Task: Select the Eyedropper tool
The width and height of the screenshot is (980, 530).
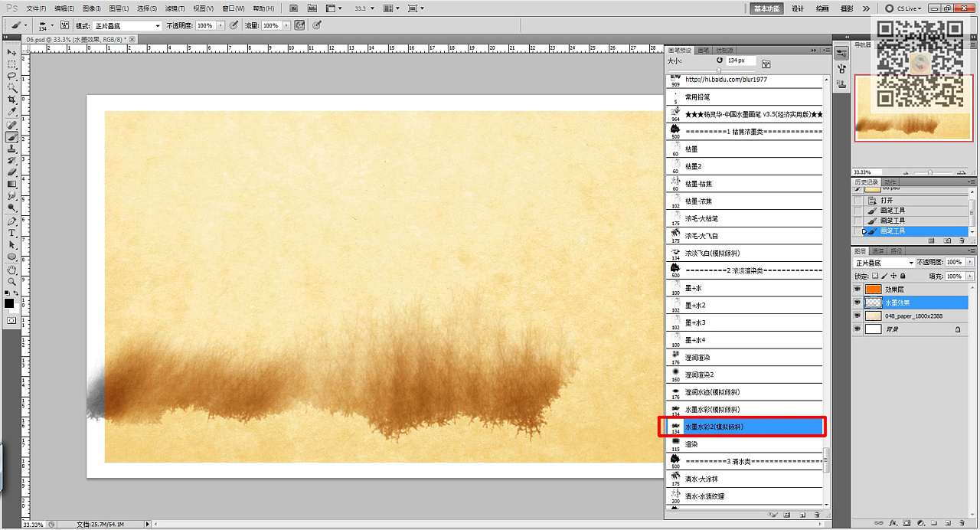Action: (x=12, y=112)
